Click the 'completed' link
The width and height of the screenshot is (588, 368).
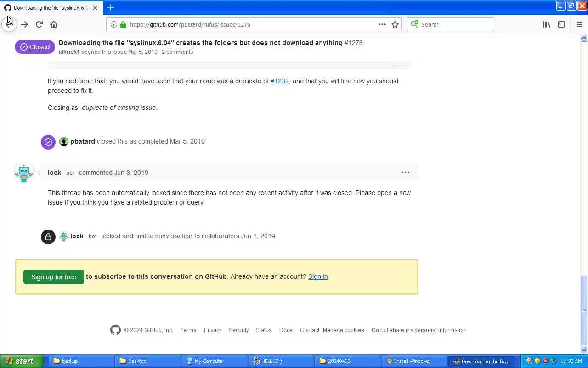tap(153, 141)
